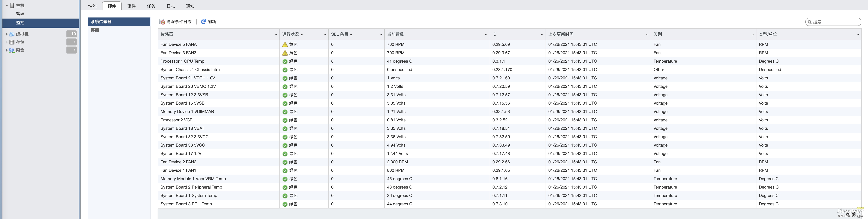Click the 虚拟机 count badge 10
This screenshot has height=219, width=868.
(72, 34)
